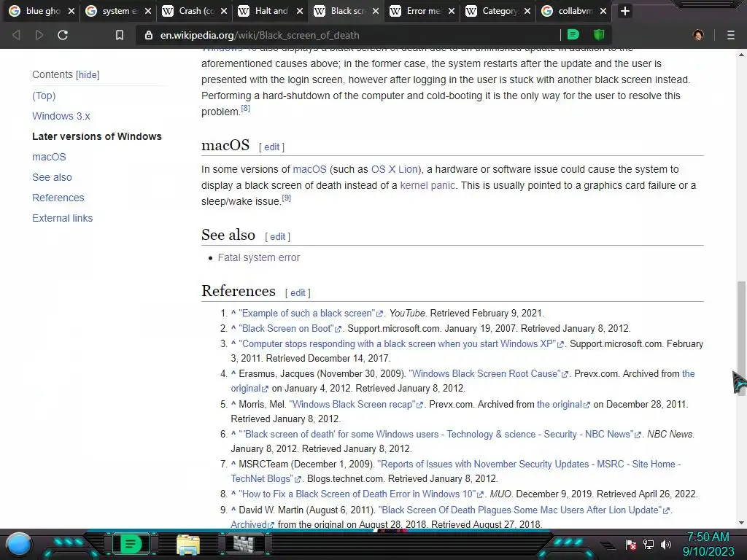Open 'Windows Black Screen Root Cause' reference
This screenshot has height=560, width=747.
coord(488,374)
